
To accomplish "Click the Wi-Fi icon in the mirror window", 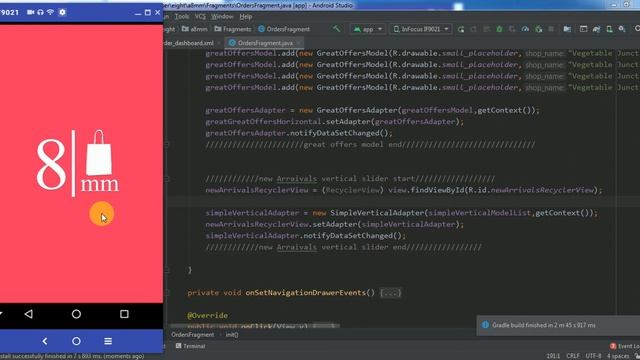I will coord(50,12).
